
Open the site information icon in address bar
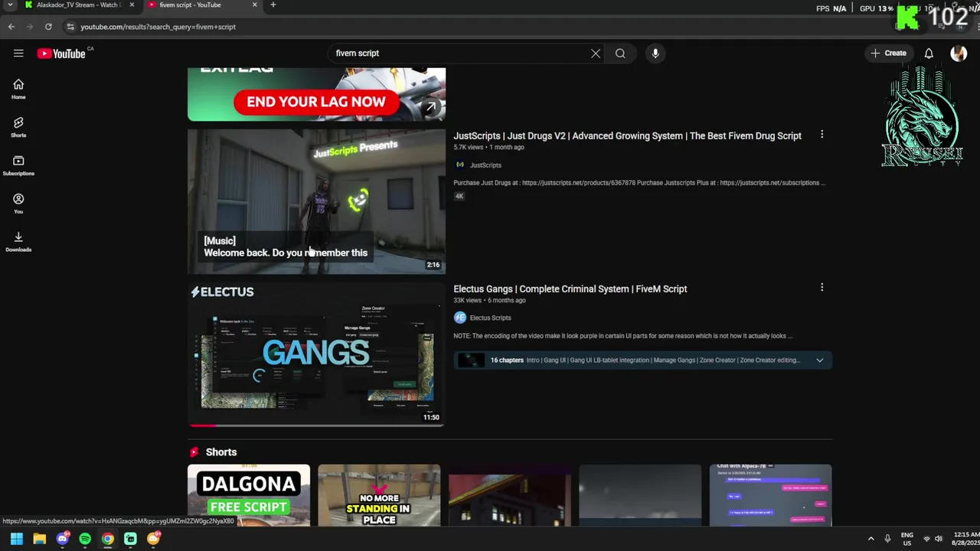tap(70, 27)
